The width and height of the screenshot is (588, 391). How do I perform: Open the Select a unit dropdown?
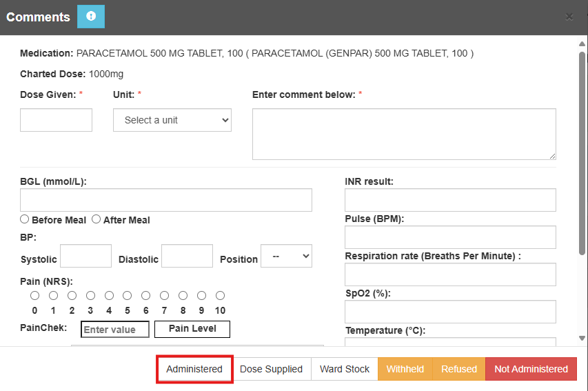[172, 120]
